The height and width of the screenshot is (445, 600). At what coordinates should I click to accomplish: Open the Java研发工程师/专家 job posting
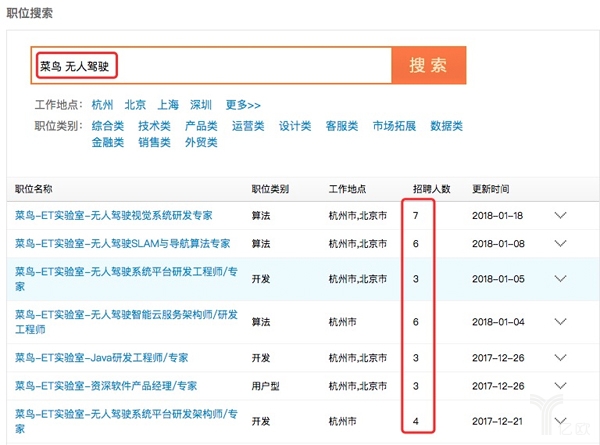pyautogui.click(x=106, y=357)
